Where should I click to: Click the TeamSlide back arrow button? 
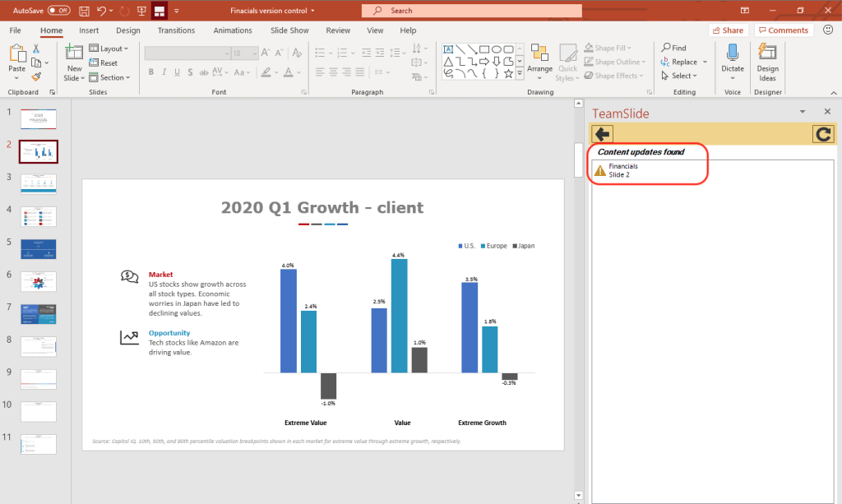click(601, 134)
